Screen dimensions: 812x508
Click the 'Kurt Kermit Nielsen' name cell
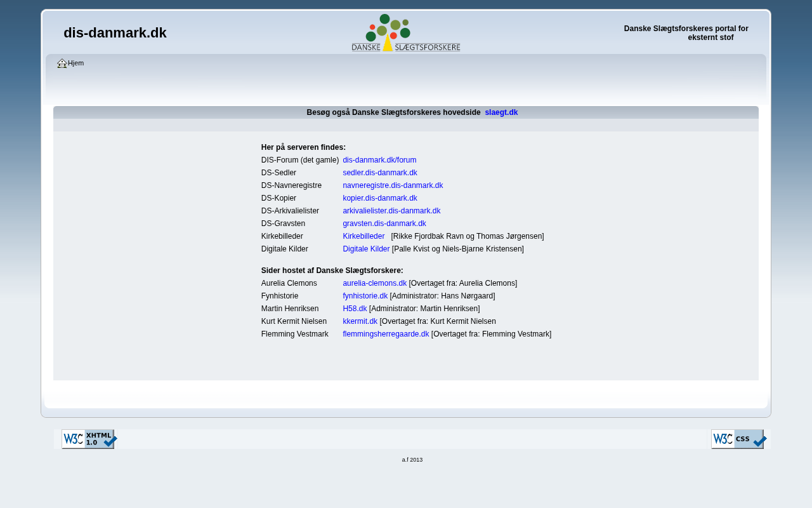(294, 321)
